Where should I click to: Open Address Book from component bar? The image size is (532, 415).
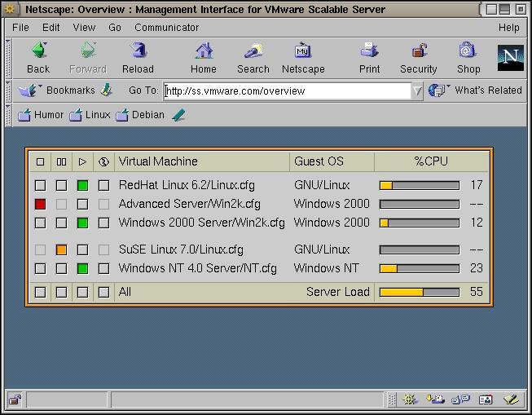486,400
